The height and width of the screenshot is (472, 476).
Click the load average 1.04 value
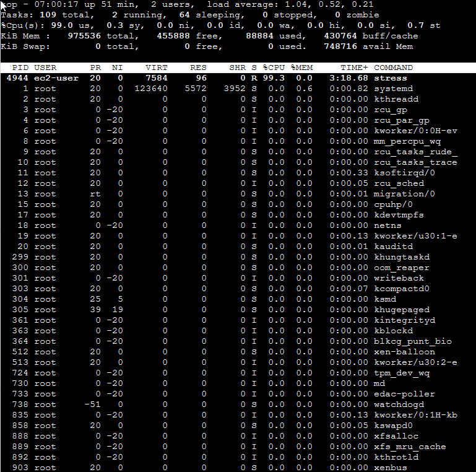[x=299, y=4]
